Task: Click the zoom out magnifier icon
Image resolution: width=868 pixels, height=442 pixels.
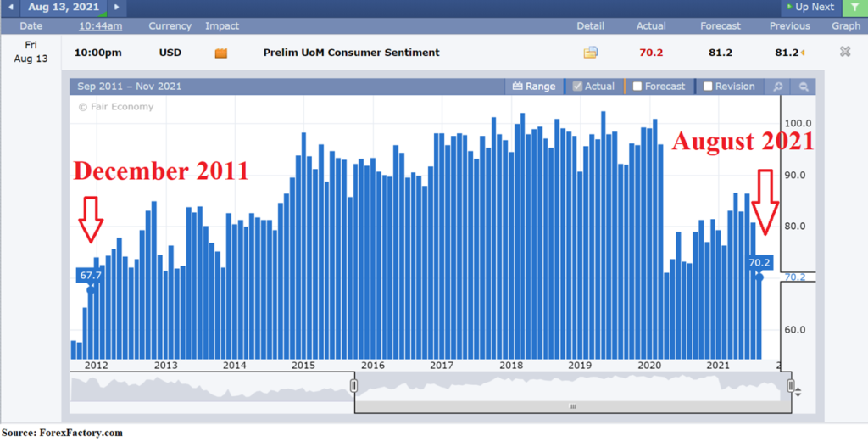Action: (804, 87)
